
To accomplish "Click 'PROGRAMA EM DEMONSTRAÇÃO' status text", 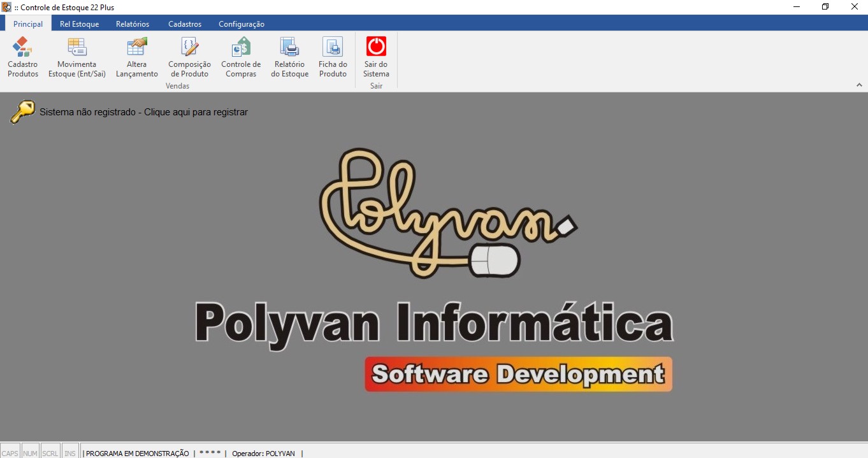I will pos(138,454).
